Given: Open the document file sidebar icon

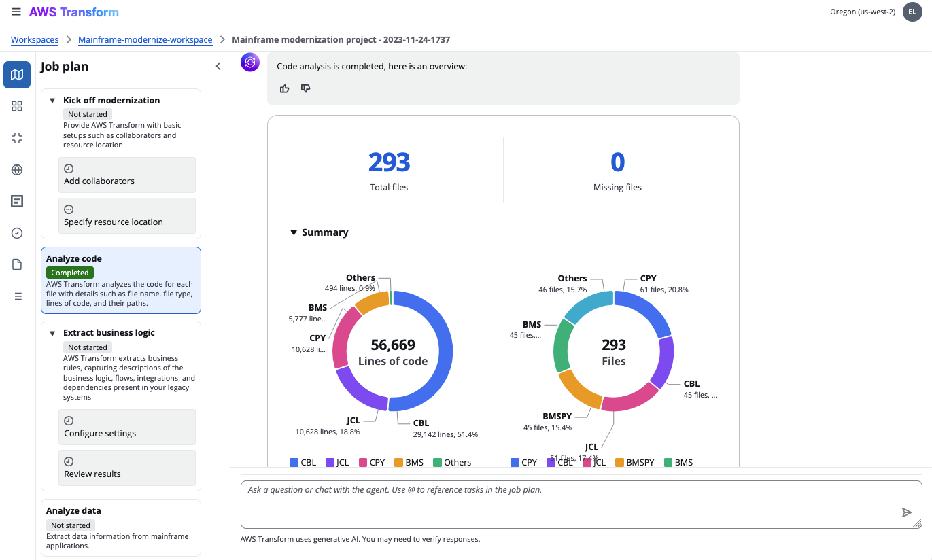Looking at the screenshot, I should (x=17, y=264).
